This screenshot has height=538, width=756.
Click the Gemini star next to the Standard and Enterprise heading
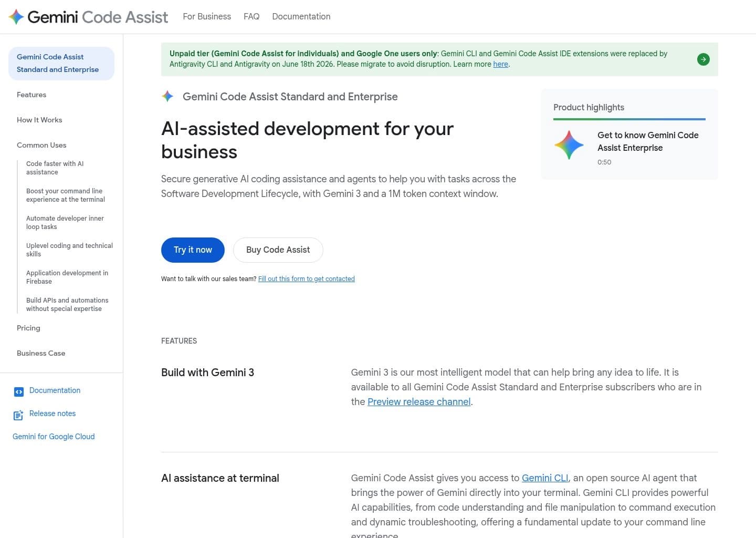tap(167, 96)
